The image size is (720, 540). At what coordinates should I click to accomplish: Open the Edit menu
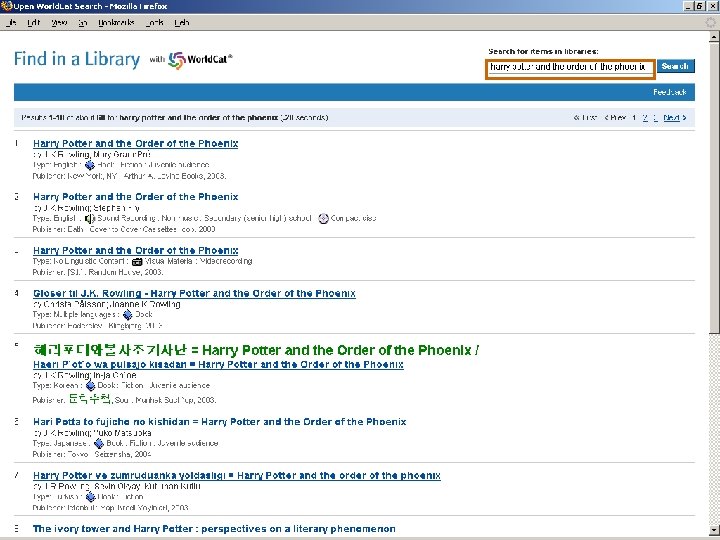[34, 22]
